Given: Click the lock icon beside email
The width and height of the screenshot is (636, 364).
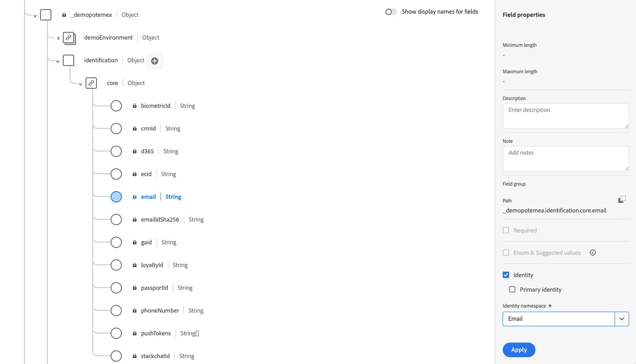Looking at the screenshot, I should pos(135,197).
